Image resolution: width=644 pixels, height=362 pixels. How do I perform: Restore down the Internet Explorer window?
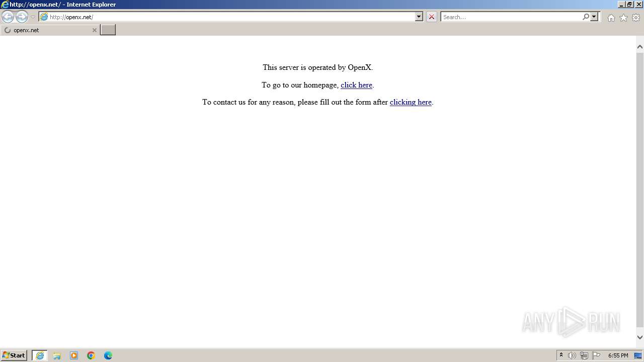tap(629, 5)
